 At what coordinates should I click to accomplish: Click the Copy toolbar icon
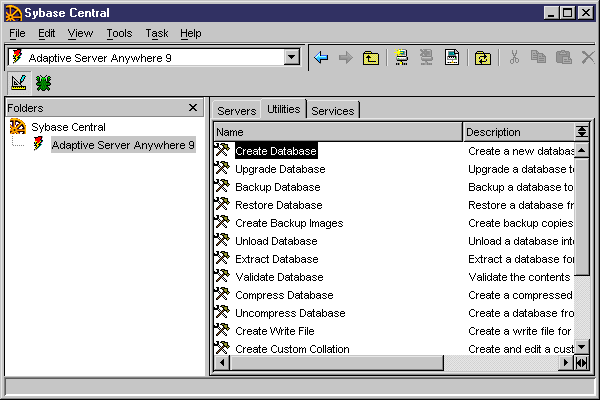tap(538, 57)
